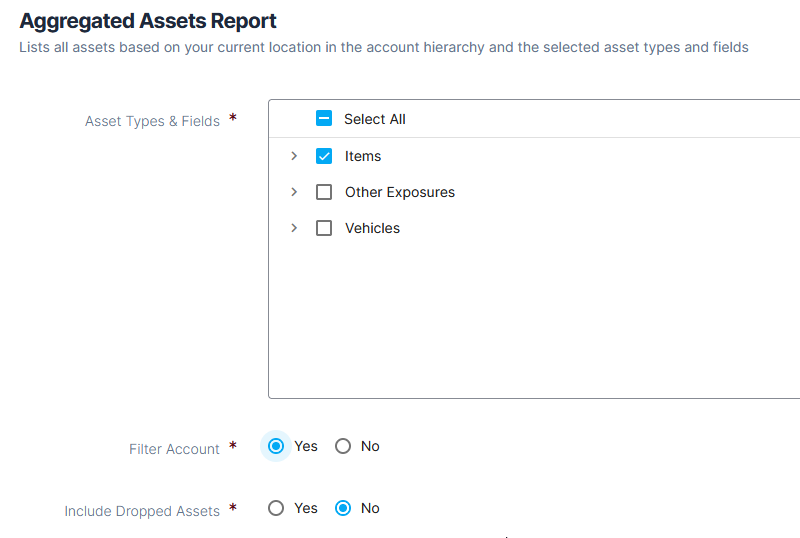800x538 pixels.
Task: Select Yes radio for Filter Account
Action: pos(276,446)
